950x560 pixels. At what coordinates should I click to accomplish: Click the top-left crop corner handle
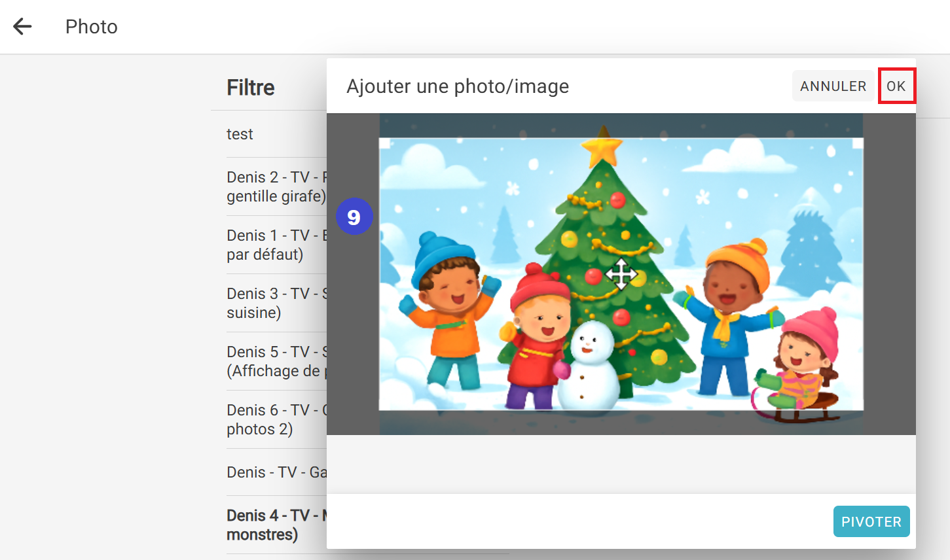pyautogui.click(x=385, y=143)
